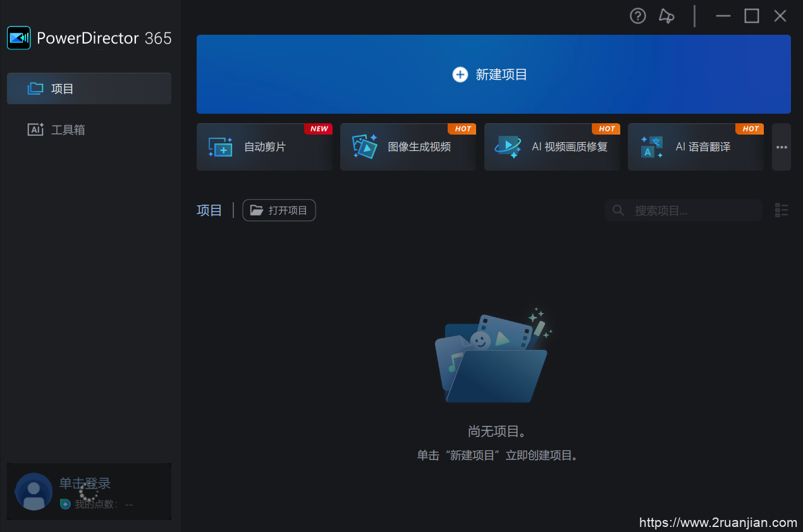Click the 项目 section heading
Image resolution: width=803 pixels, height=532 pixels.
209,210
